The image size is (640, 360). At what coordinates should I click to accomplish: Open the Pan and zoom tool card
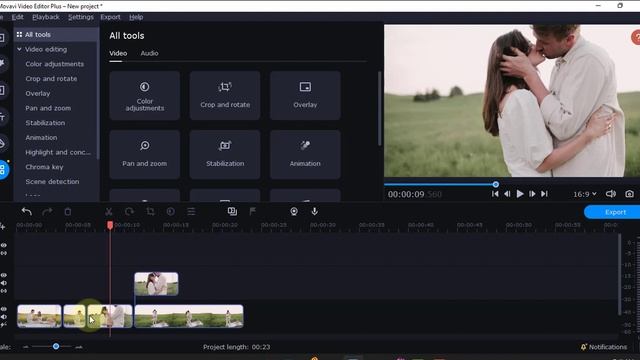tap(144, 154)
